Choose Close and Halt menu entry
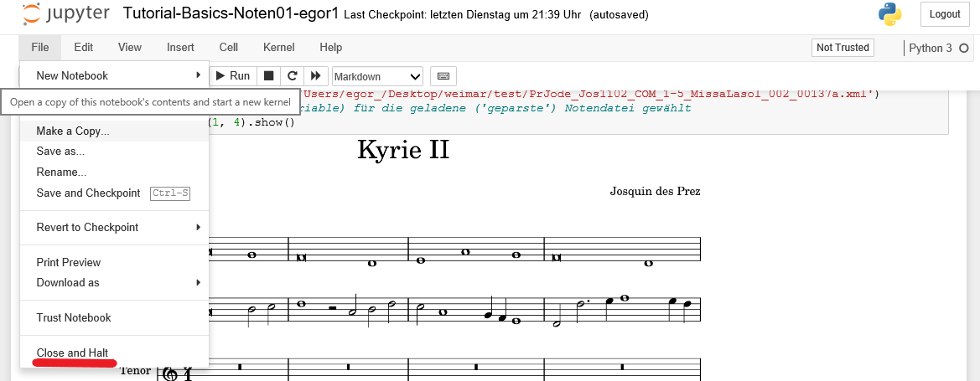This screenshot has height=381, width=980. tap(72, 353)
